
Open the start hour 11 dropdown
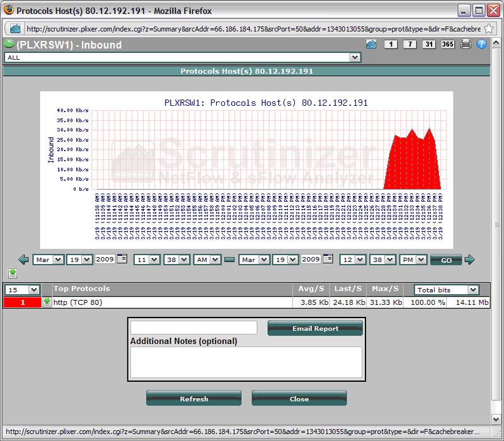147,260
